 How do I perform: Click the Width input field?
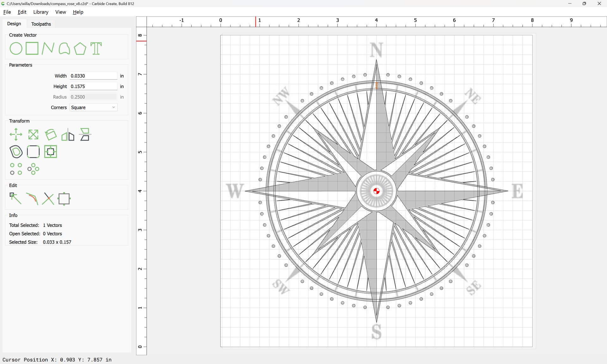[93, 76]
